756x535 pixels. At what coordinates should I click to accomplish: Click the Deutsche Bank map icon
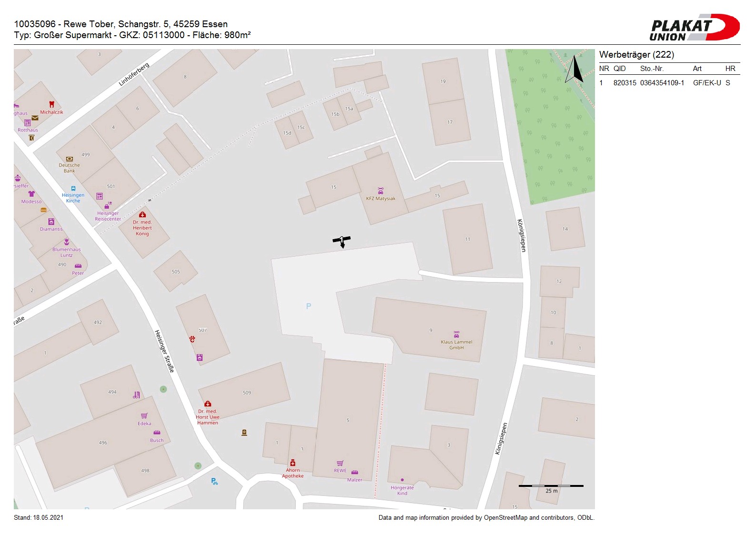click(x=70, y=159)
